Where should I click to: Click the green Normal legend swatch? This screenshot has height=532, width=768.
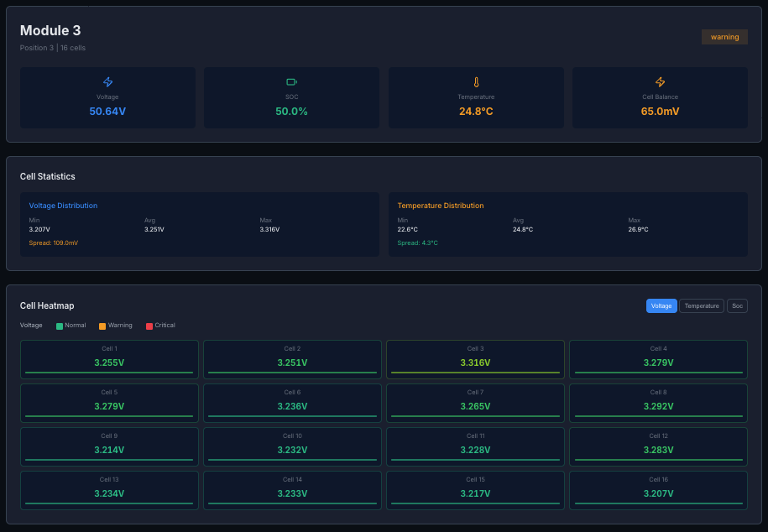[60, 326]
